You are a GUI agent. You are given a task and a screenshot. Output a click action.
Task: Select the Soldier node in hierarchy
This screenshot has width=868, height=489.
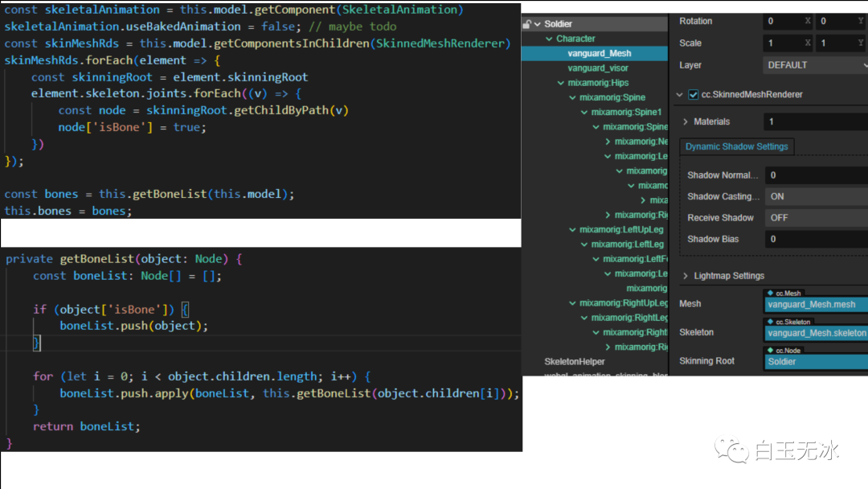(x=558, y=24)
